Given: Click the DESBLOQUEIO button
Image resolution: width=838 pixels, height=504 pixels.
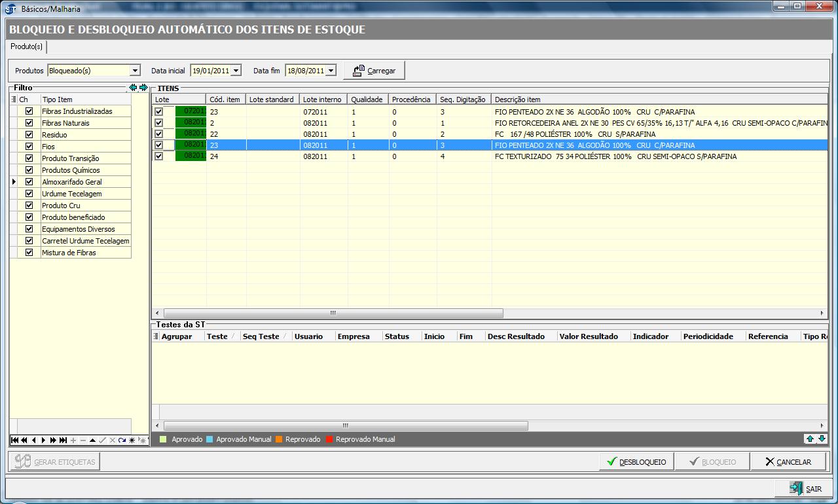Looking at the screenshot, I should [x=636, y=462].
